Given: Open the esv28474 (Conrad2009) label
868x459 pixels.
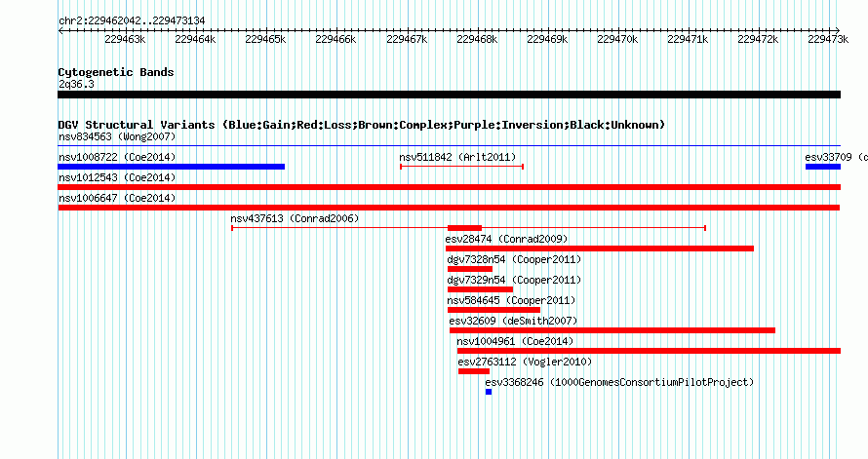Looking at the screenshot, I should pos(506,239).
